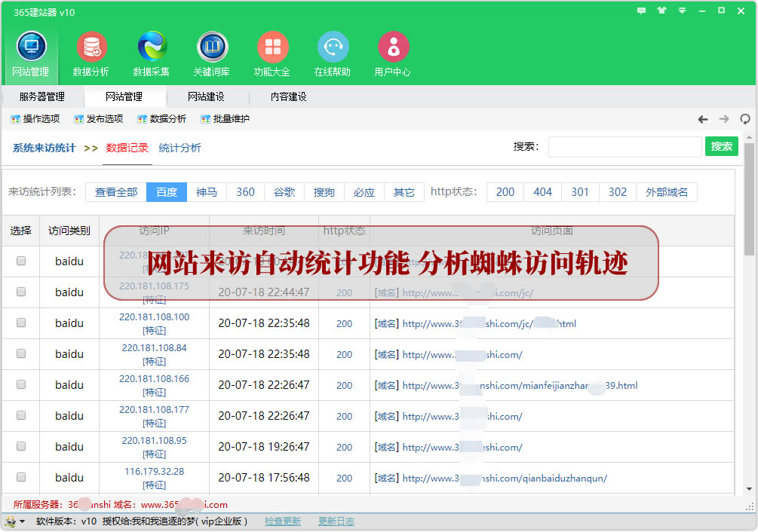Go back with the left arrow
758x532 pixels.
pos(703,119)
